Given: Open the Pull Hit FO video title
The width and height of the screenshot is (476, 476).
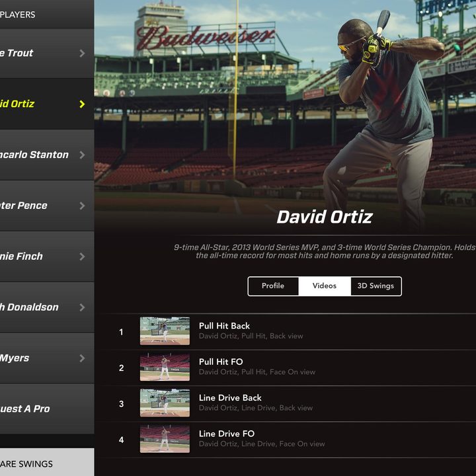Looking at the screenshot, I should 221,362.
